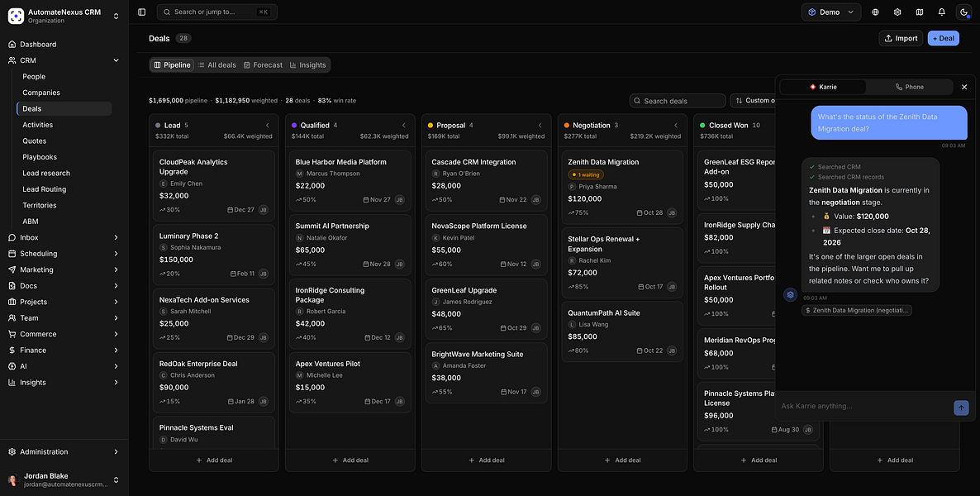Open the map/guide icon in top bar
This screenshot has width=980, height=496.
pos(920,12)
